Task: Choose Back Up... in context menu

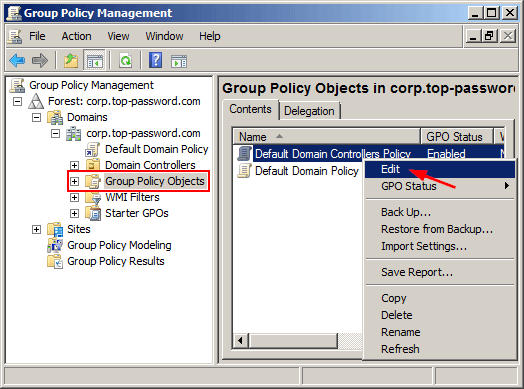Action: tap(440, 212)
